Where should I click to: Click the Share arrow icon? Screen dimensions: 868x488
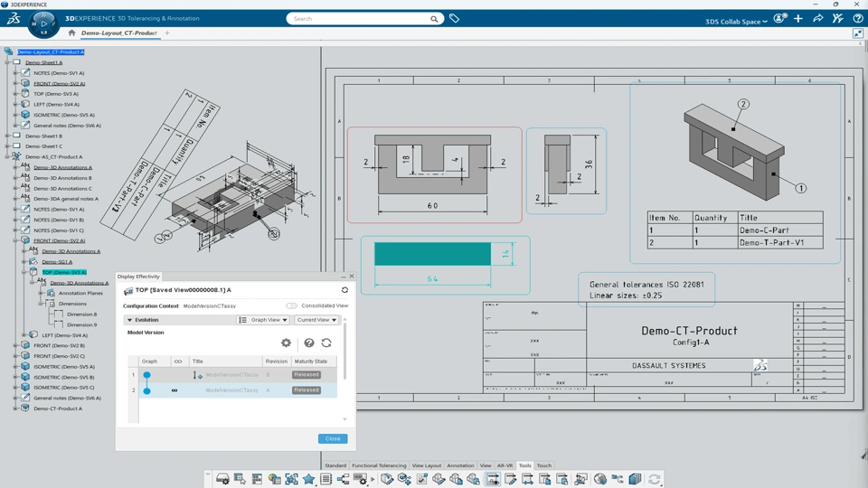point(817,18)
